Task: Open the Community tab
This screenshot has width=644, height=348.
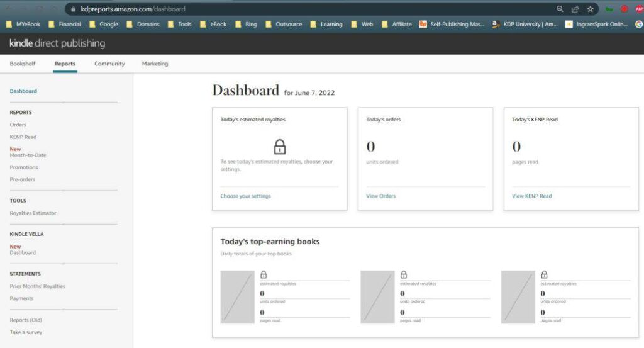Action: tap(109, 64)
